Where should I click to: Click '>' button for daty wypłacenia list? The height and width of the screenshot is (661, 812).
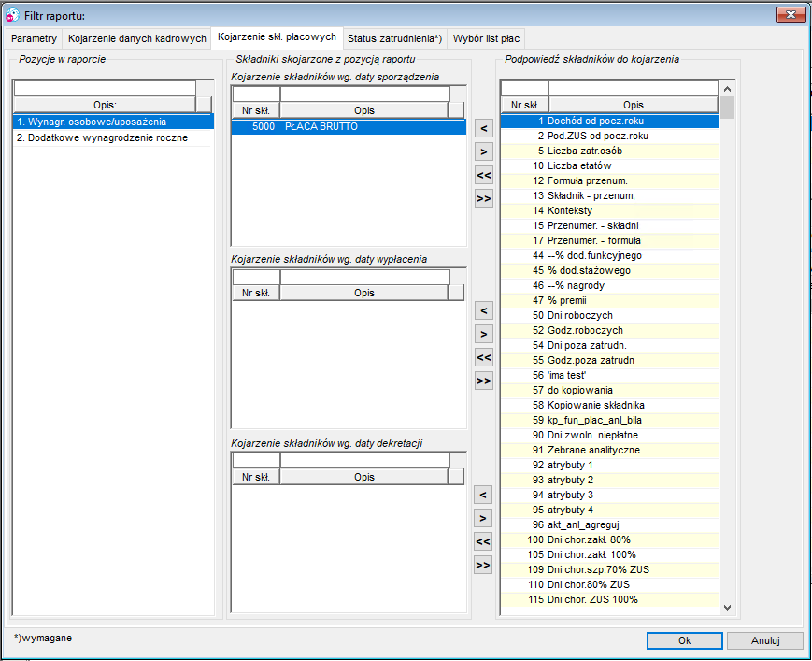[484, 334]
